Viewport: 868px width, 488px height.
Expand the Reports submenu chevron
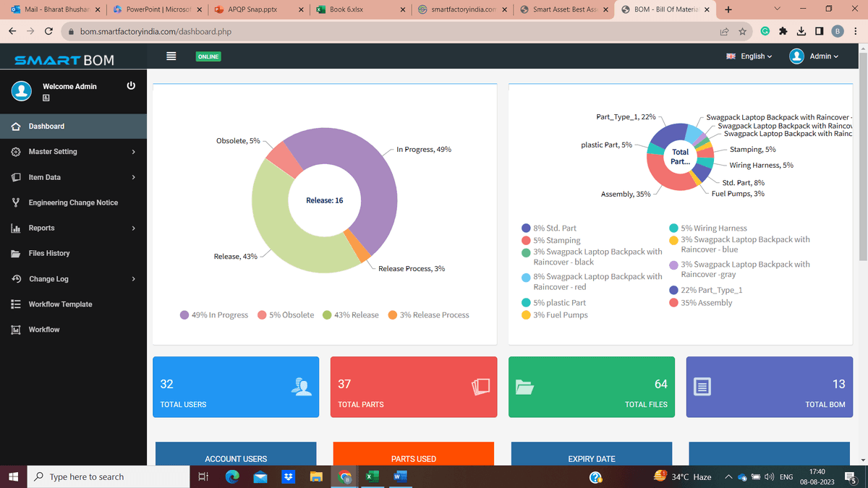click(133, 228)
